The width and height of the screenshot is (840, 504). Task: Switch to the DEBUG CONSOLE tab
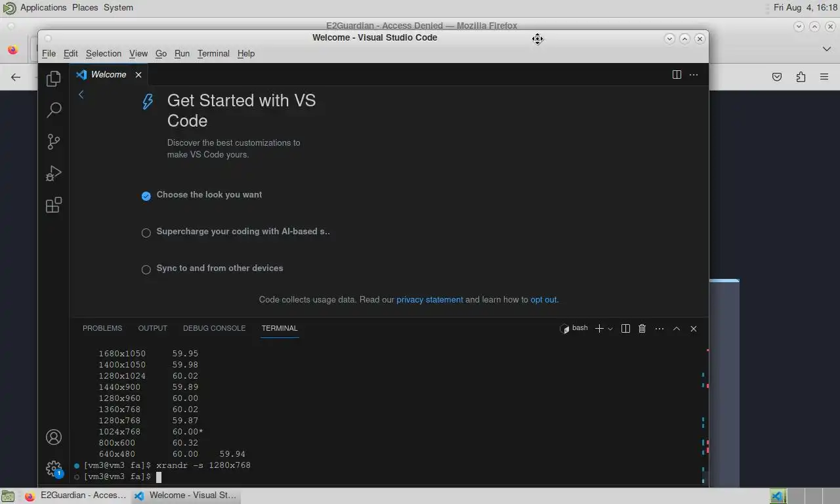point(214,328)
